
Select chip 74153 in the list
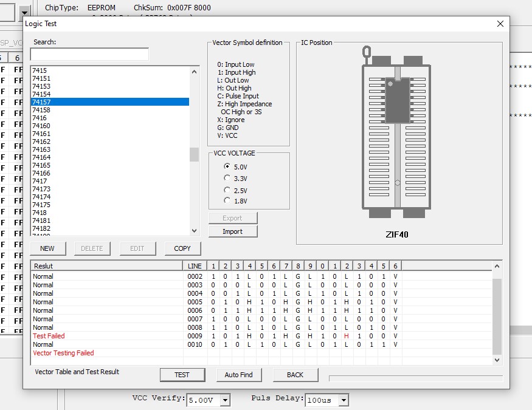click(110, 86)
